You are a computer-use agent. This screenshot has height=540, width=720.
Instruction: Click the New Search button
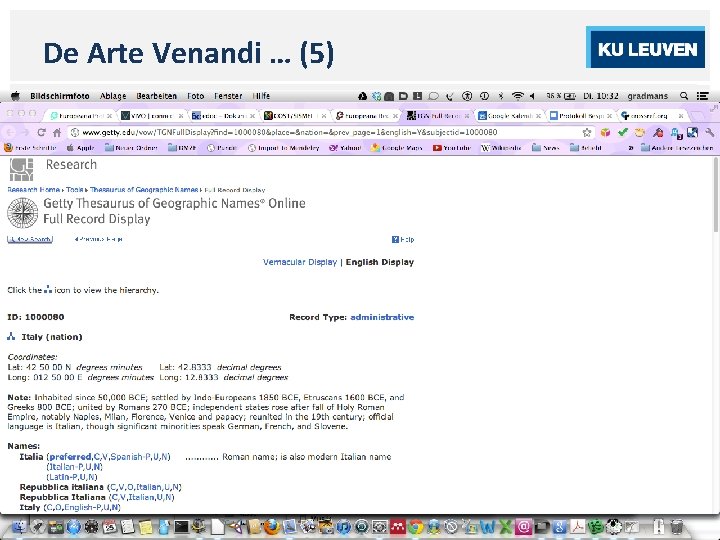click(x=30, y=239)
